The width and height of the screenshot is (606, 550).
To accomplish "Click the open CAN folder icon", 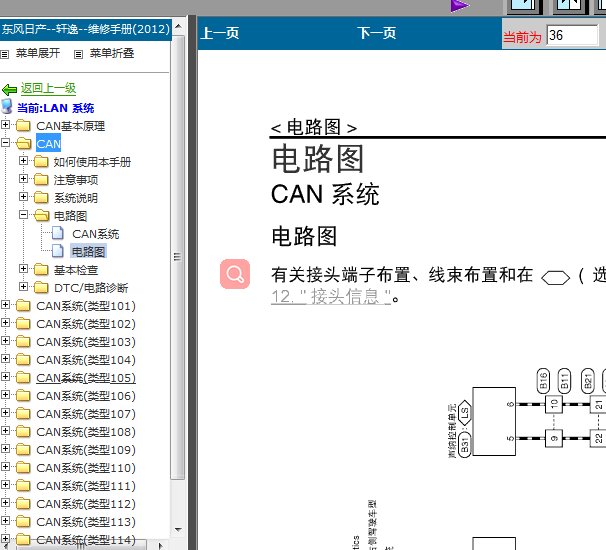I will 24,143.
